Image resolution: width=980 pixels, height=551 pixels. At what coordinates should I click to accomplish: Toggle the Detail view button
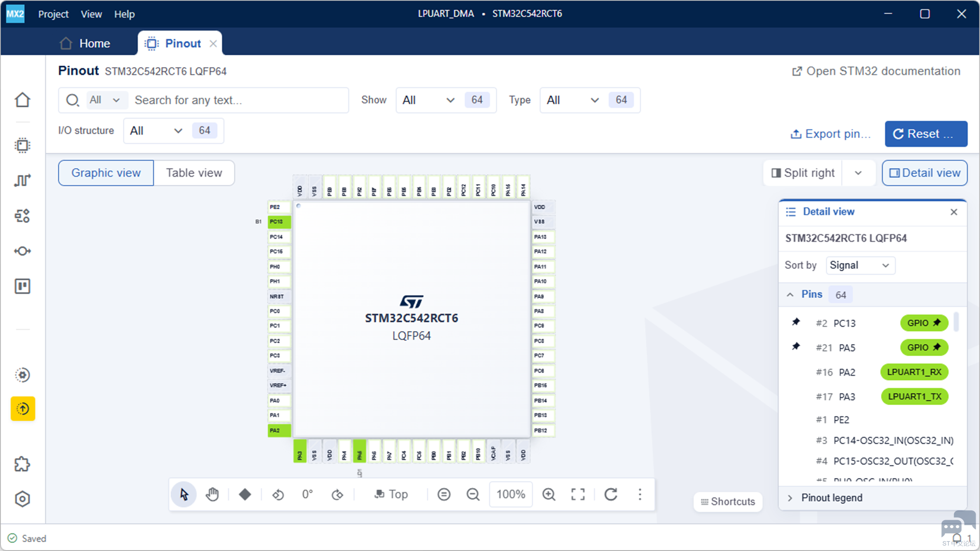coord(925,173)
